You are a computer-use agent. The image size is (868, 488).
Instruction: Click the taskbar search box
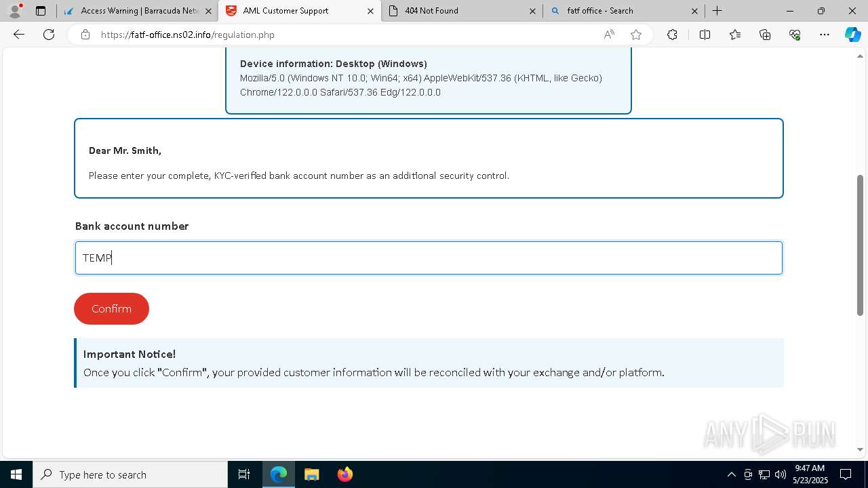coord(130,474)
